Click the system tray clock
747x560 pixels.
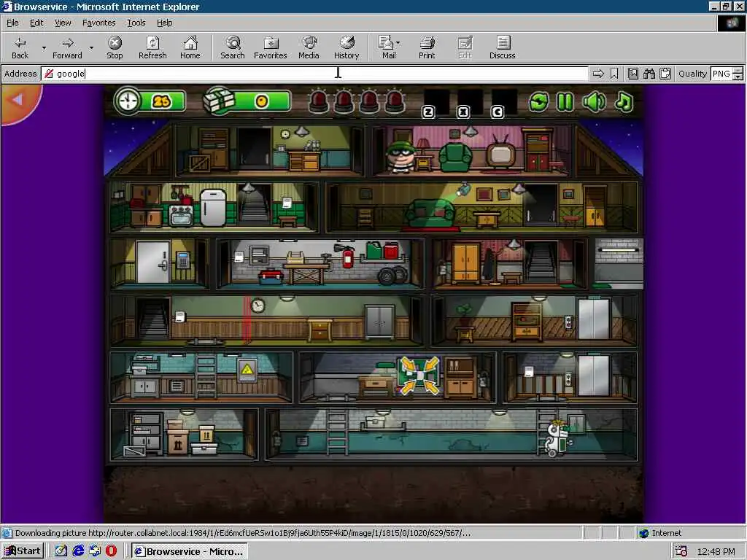(716, 551)
